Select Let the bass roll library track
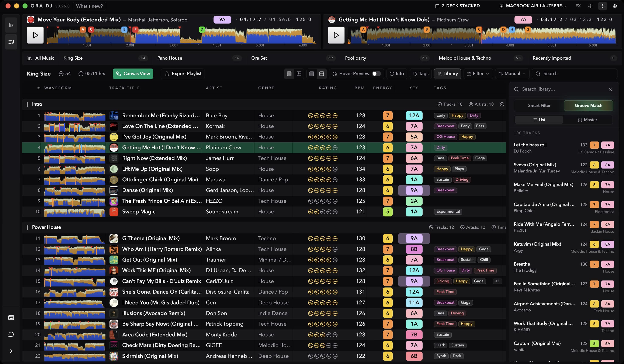Screen dimensions: 624x364 pos(564,148)
